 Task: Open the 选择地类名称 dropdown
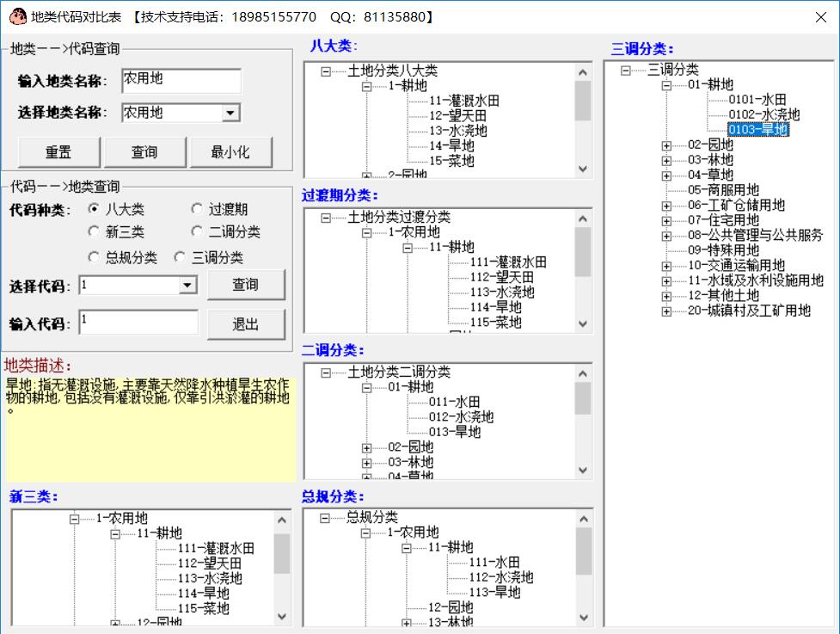(230, 113)
